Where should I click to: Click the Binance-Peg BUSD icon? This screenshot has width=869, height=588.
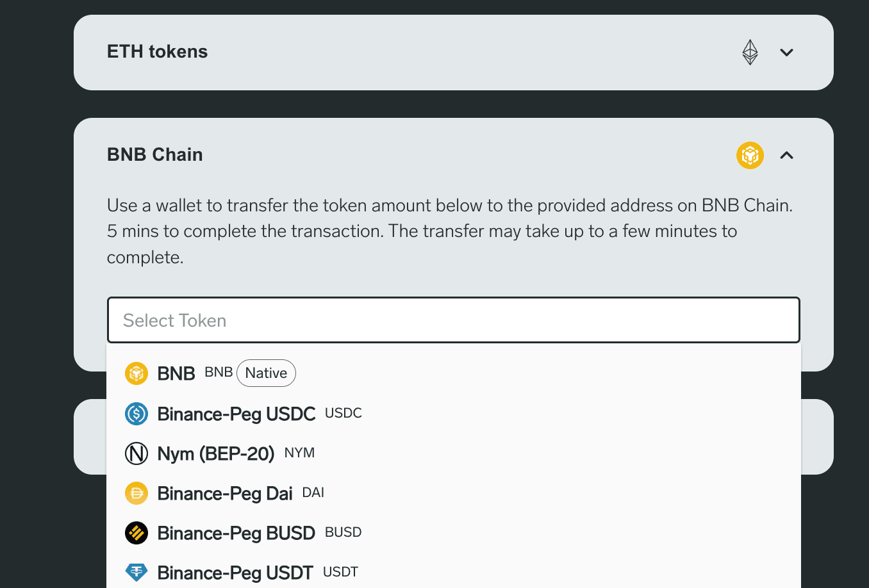click(137, 533)
